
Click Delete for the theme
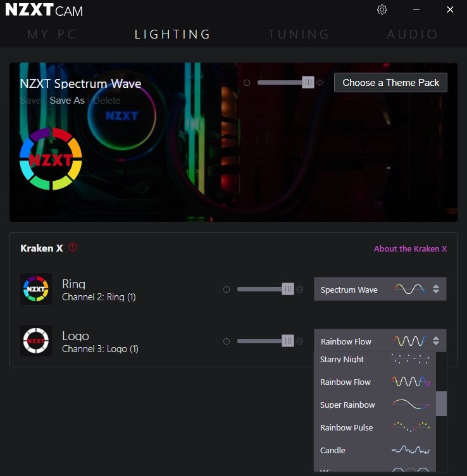(107, 101)
